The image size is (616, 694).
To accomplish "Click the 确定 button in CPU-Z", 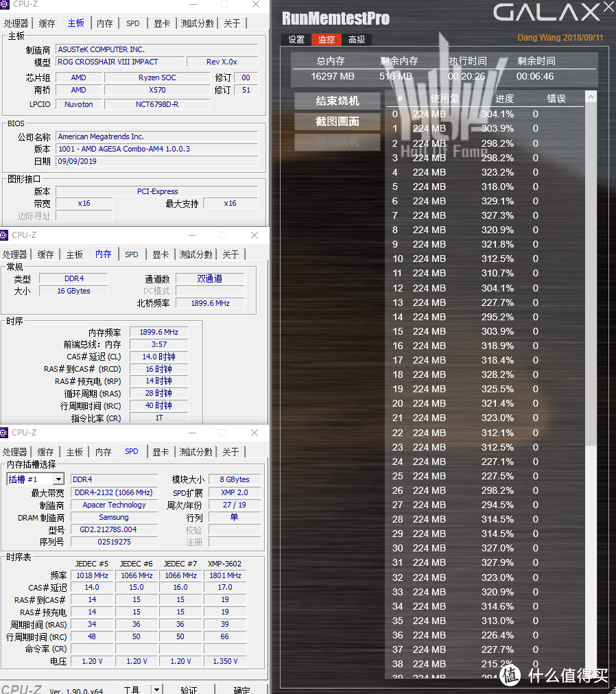I will click(241, 690).
